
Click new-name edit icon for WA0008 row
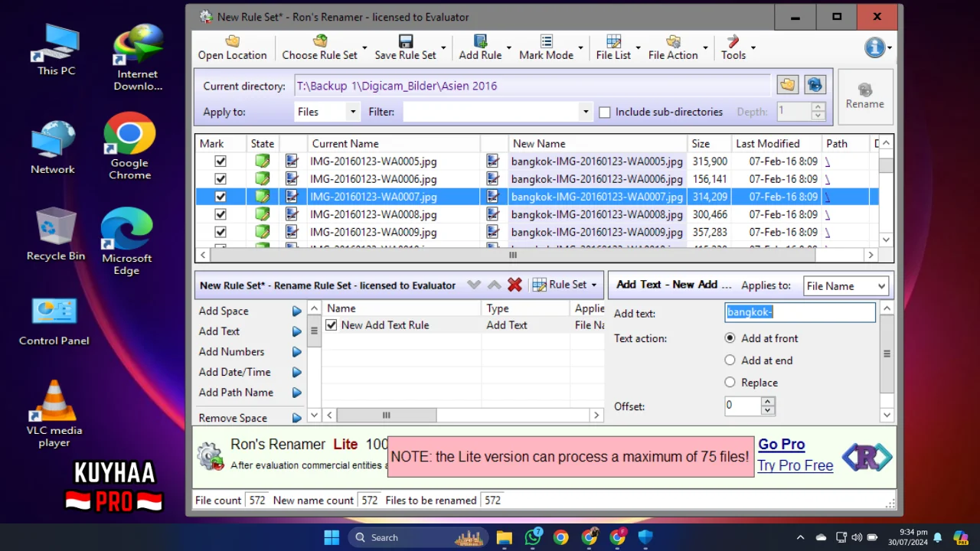[493, 214]
